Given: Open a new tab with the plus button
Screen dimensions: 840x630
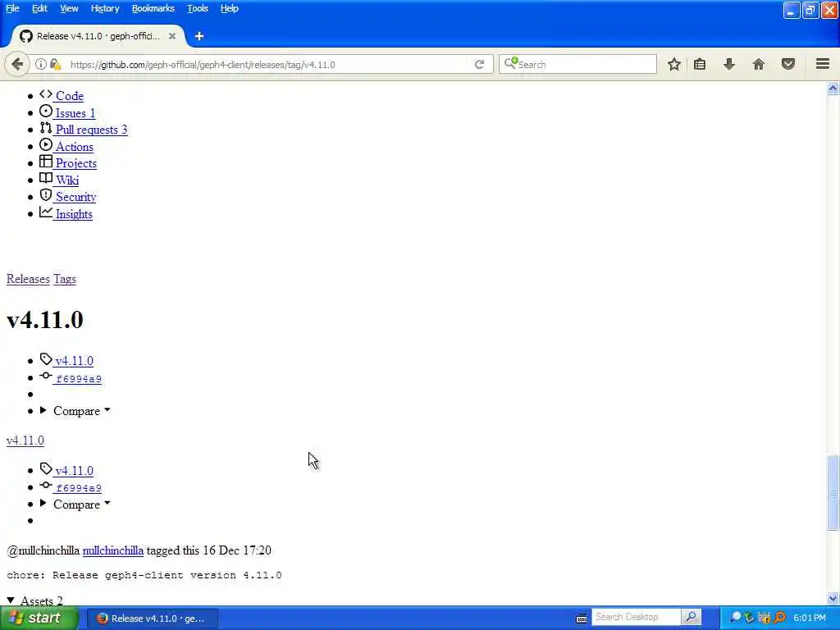Looking at the screenshot, I should [199, 36].
